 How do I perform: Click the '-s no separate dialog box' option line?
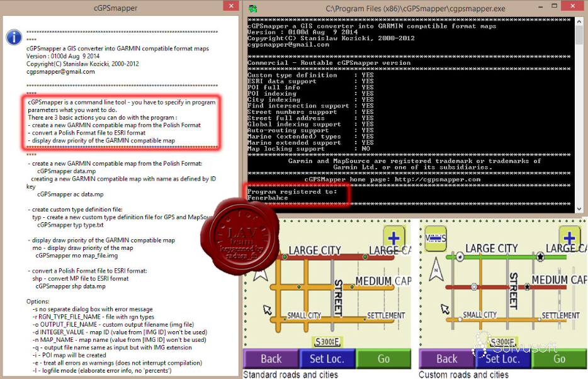(93, 309)
